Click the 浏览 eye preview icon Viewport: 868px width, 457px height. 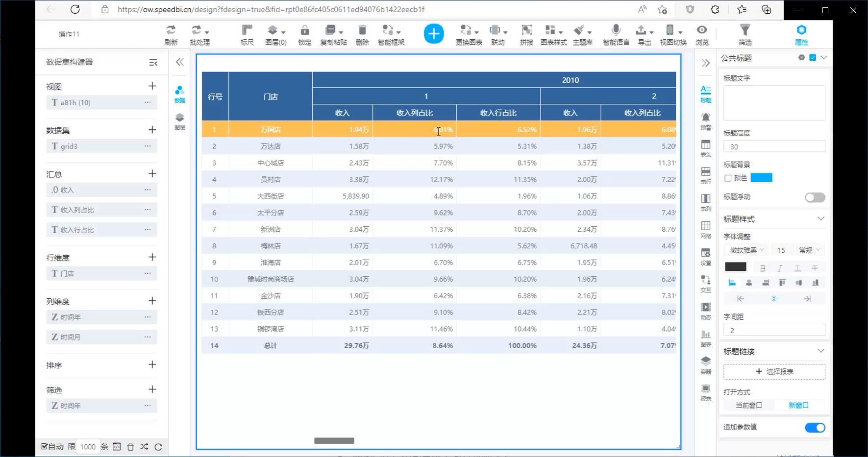[x=702, y=34]
